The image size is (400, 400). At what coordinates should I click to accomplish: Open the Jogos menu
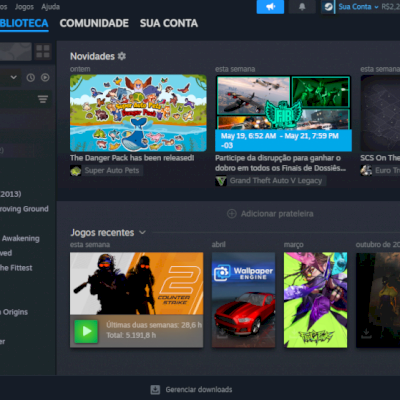24,7
